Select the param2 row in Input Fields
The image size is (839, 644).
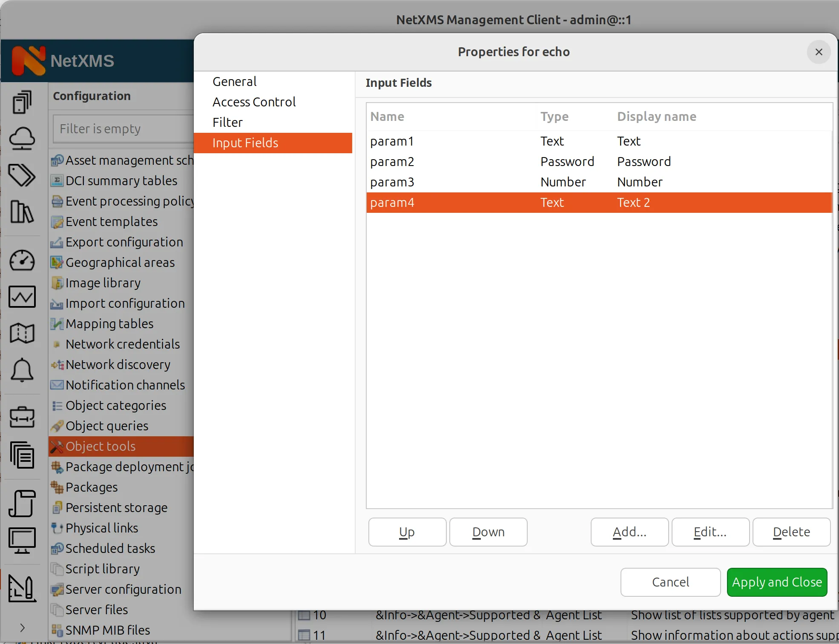click(468, 162)
